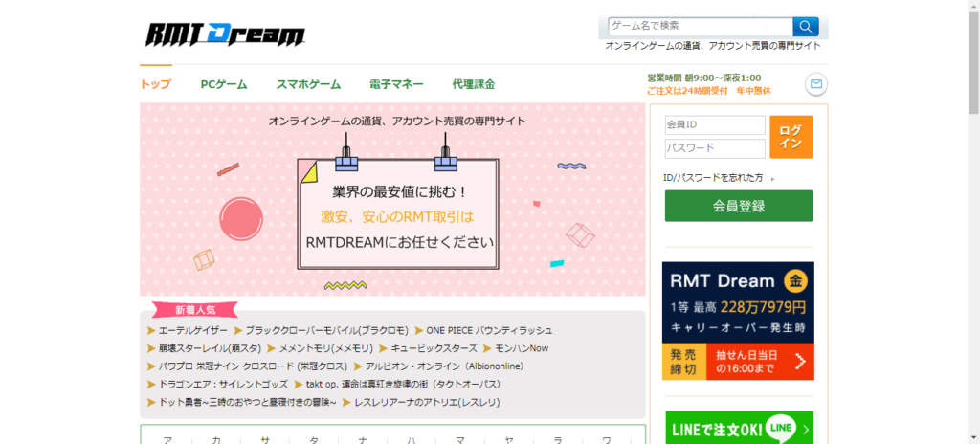Open ONE PIECE バウンティラッシュ link
Image resolution: width=980 pixels, height=444 pixels.
(489, 330)
